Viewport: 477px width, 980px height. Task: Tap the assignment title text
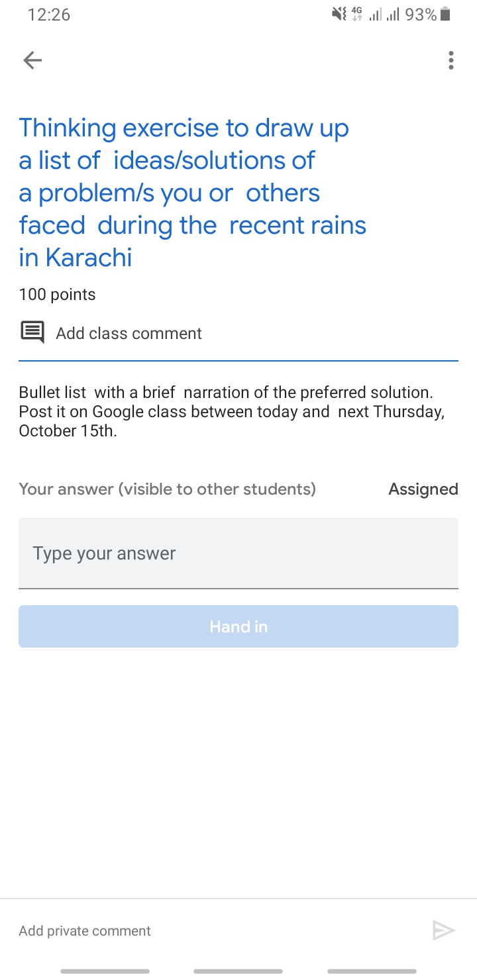[192, 192]
